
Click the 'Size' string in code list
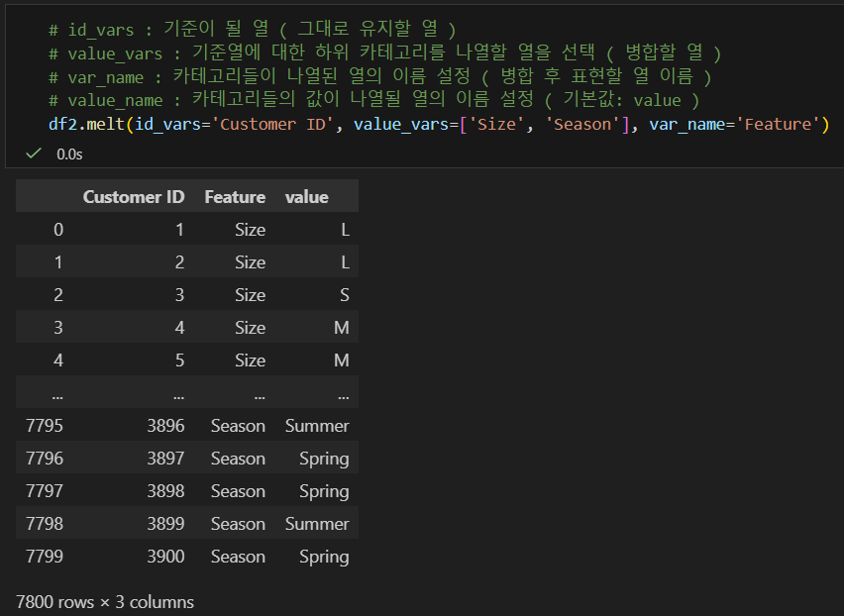pyautogui.click(x=497, y=124)
